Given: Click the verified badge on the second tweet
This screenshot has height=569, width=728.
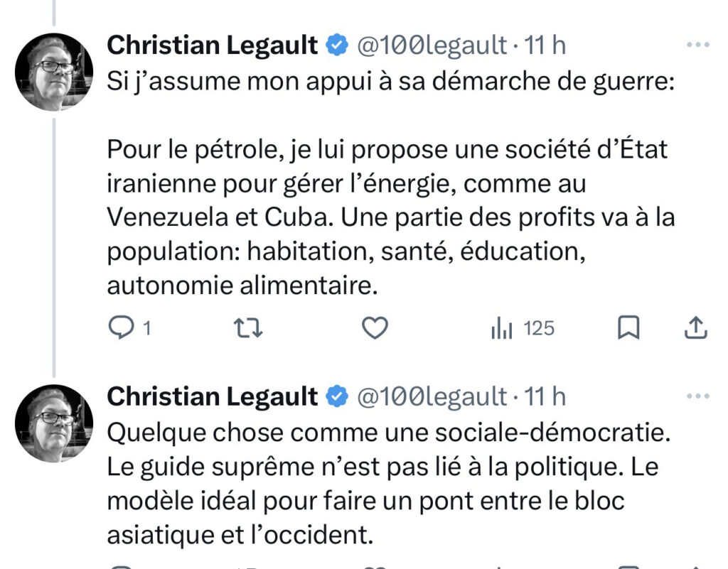Looking at the screenshot, I should 336,397.
